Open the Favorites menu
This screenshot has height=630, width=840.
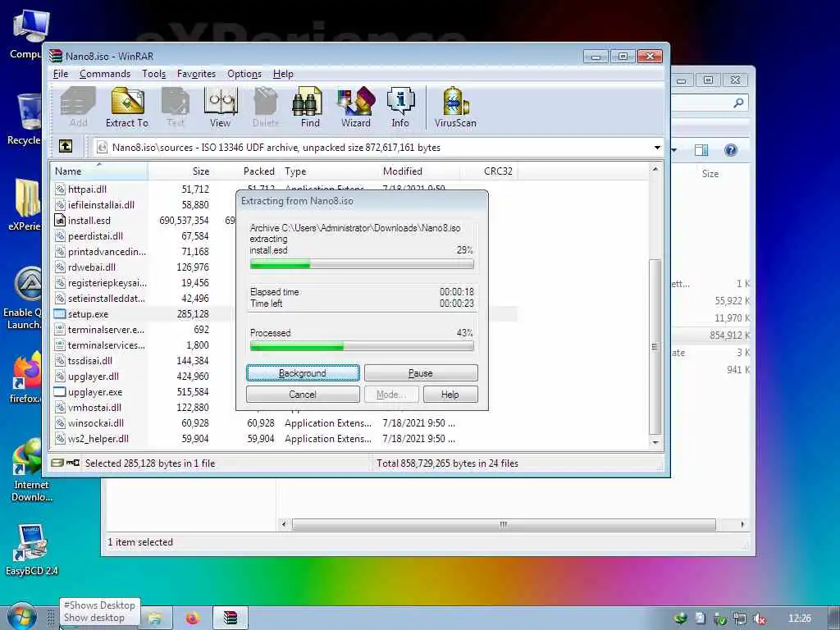point(196,74)
